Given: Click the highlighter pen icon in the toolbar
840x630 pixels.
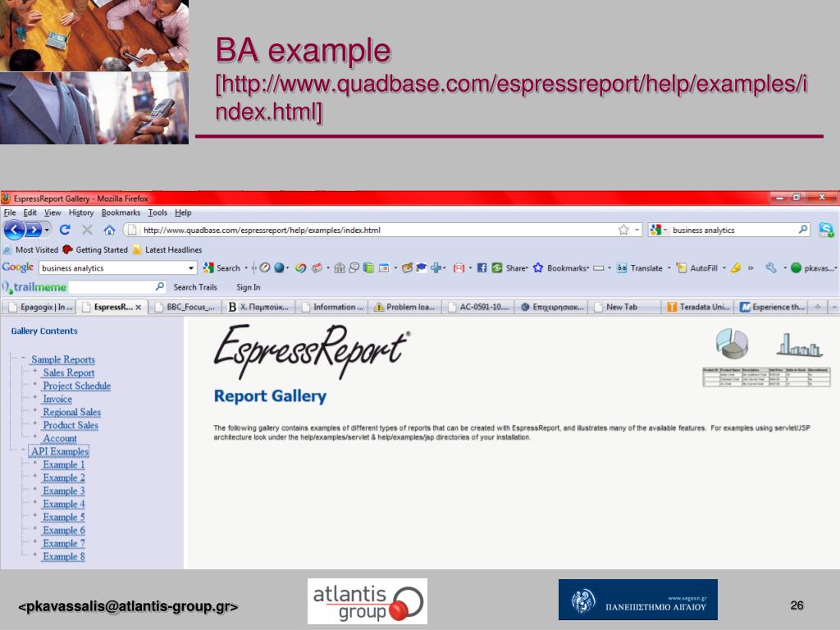Looking at the screenshot, I should [736, 268].
